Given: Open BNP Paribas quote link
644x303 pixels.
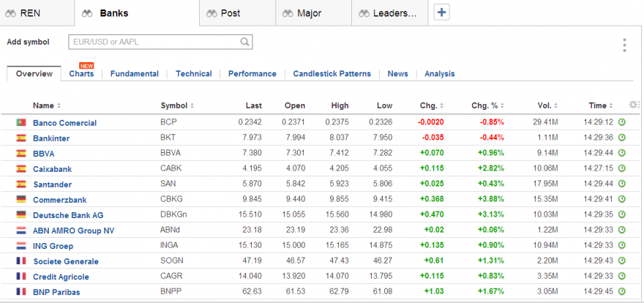Looking at the screenshot, I should click(56, 292).
